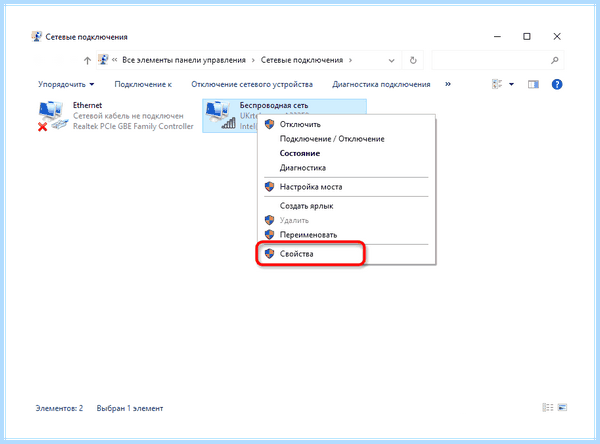The width and height of the screenshot is (600, 444).
Task: Click the shield icon beside Отключить
Action: coord(269,124)
